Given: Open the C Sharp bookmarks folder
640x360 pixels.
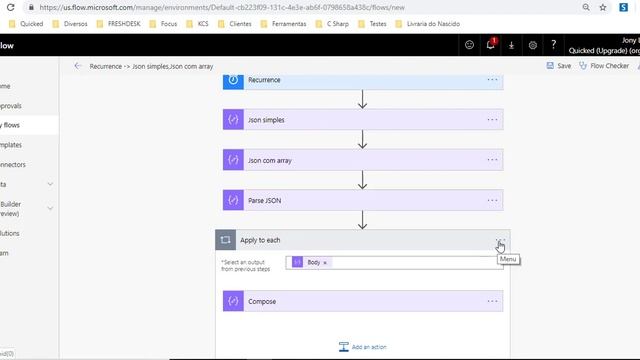Looking at the screenshot, I should pos(332,24).
